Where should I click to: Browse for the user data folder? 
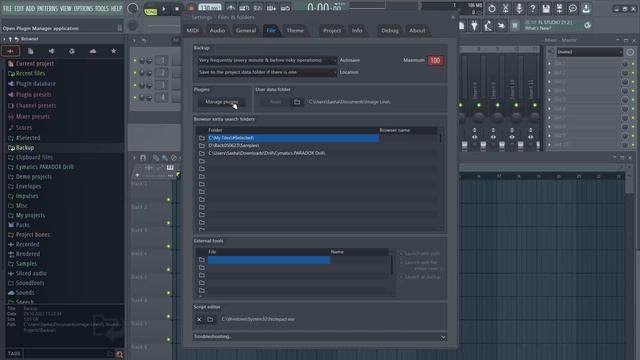coord(297,102)
